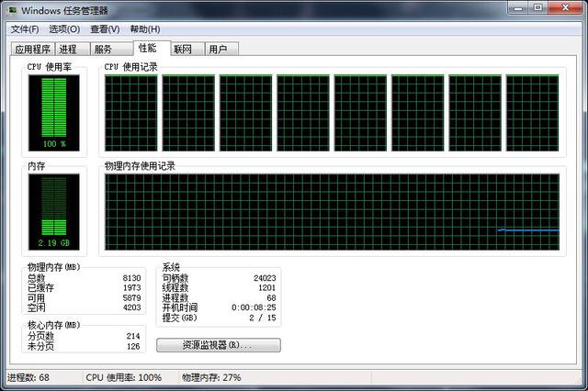Image resolution: width=588 pixels, height=391 pixels.
Task: Open the 查看(V) menu
Action: point(105,29)
